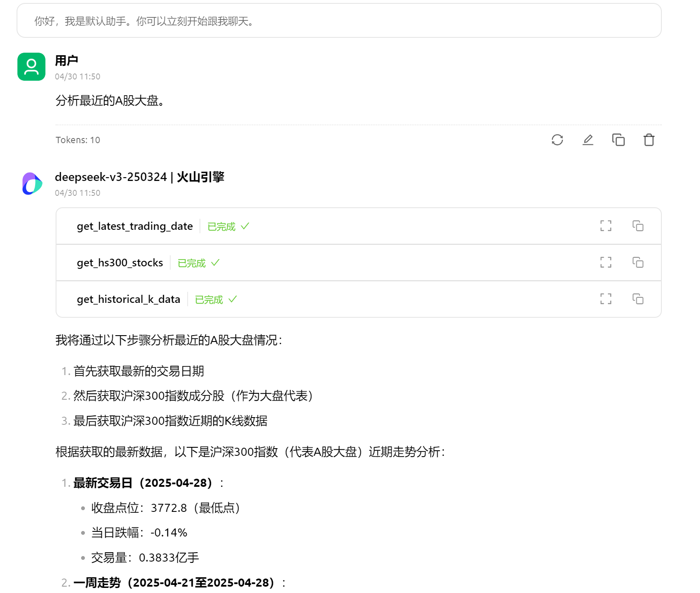The image size is (700, 593).
Task: Copy get_hs300_stocks tool output
Action: pos(638,263)
